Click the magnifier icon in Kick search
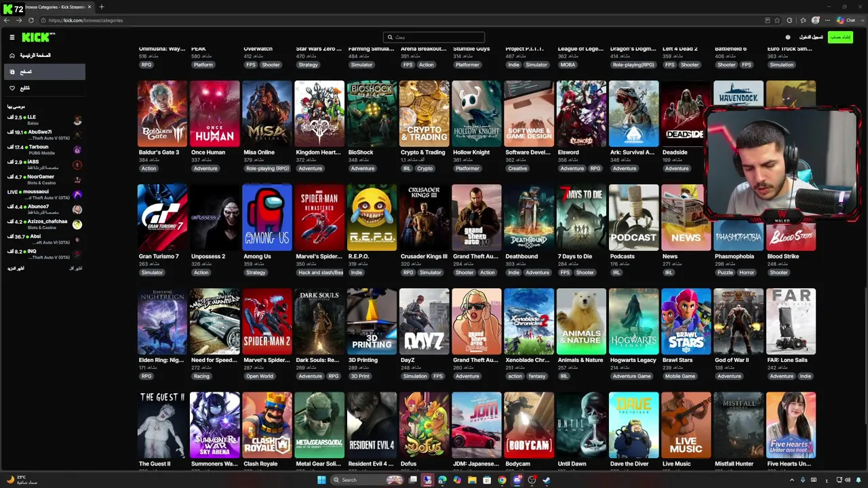 click(390, 37)
